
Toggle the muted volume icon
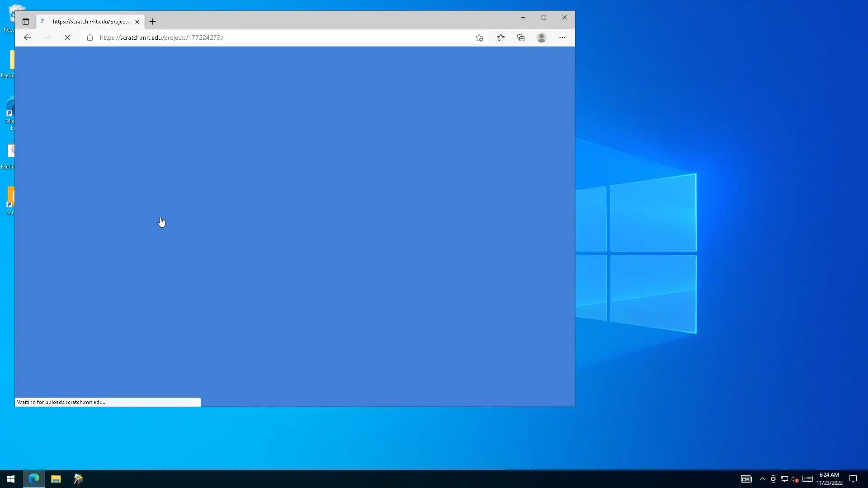(x=795, y=479)
